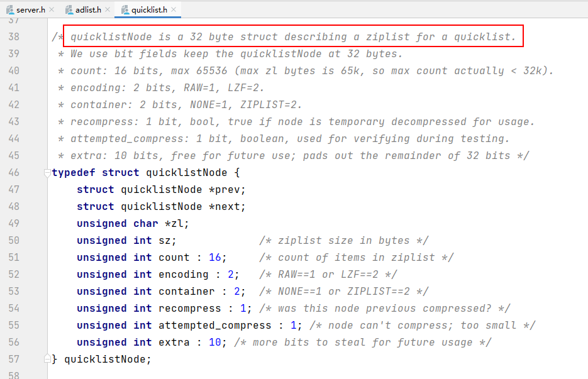Select the quicklist.h tab
588x379 pixels.
tap(148, 10)
